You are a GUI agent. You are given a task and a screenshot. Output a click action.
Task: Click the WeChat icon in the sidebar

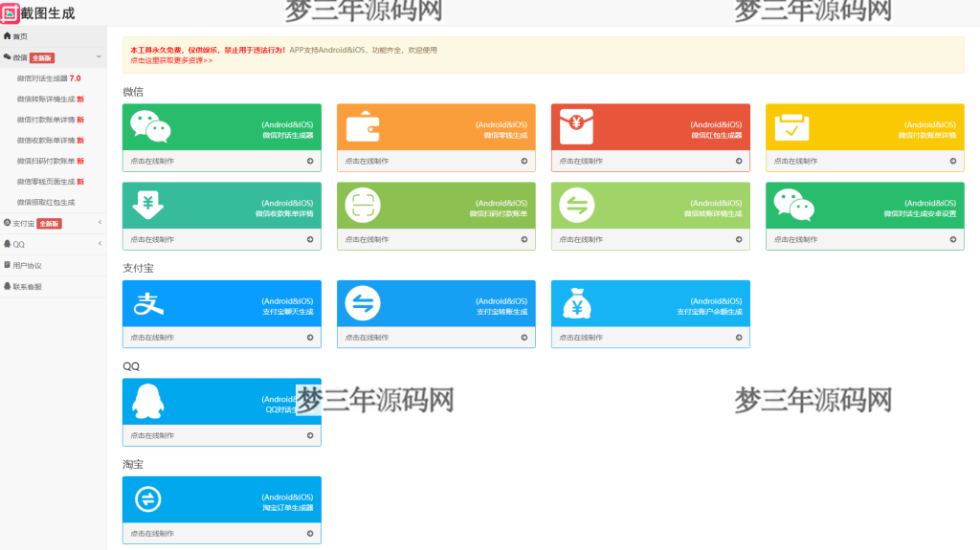pyautogui.click(x=7, y=56)
